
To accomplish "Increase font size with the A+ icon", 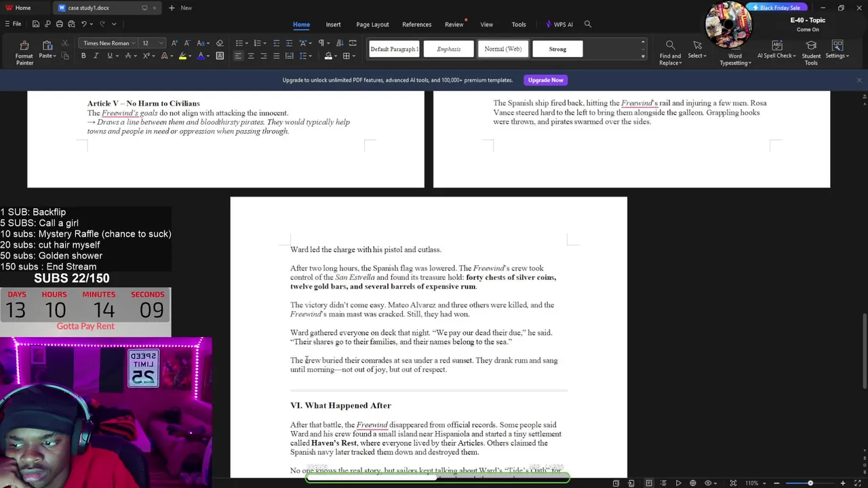I will [175, 43].
